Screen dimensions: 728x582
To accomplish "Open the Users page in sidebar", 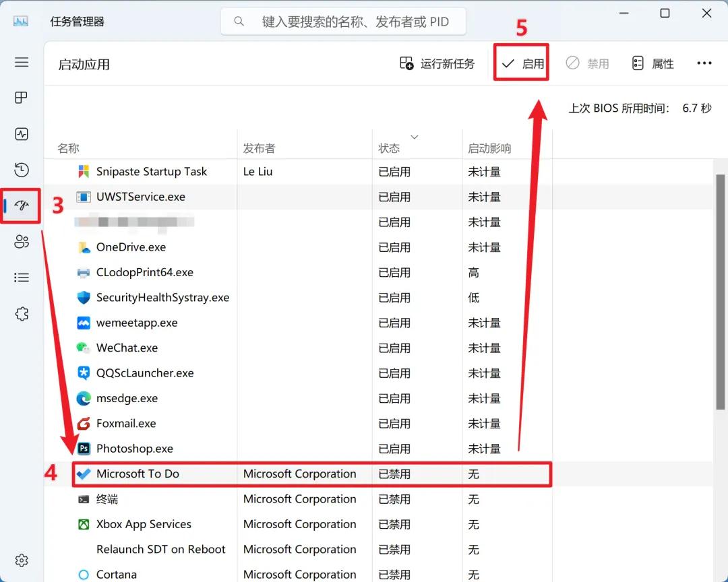I will 22,241.
